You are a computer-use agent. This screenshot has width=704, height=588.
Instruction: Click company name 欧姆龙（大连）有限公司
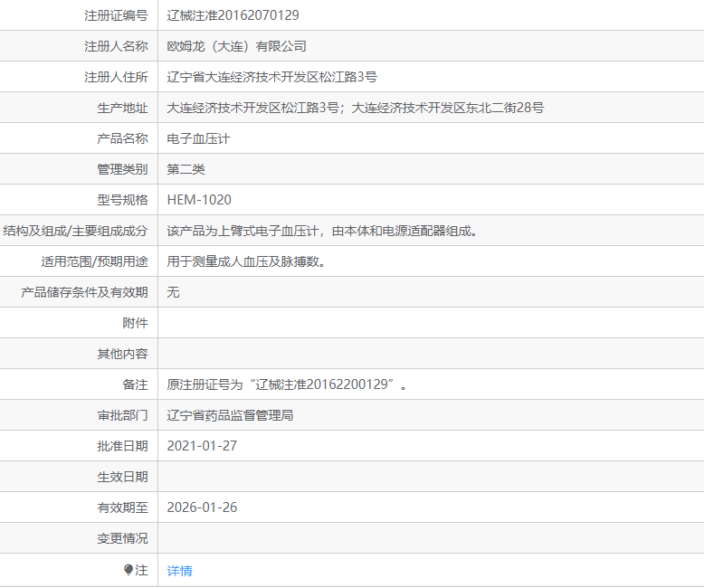[236, 46]
